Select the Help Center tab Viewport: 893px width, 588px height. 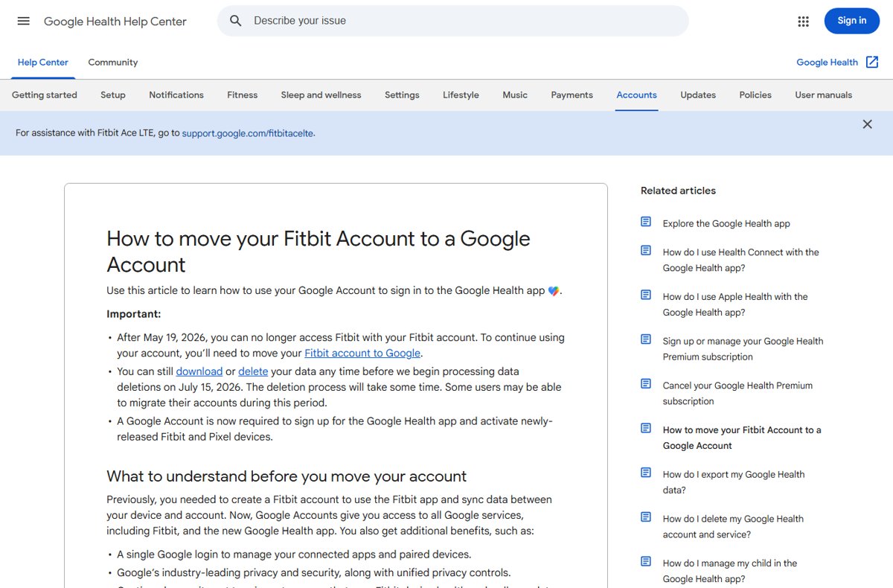click(43, 63)
